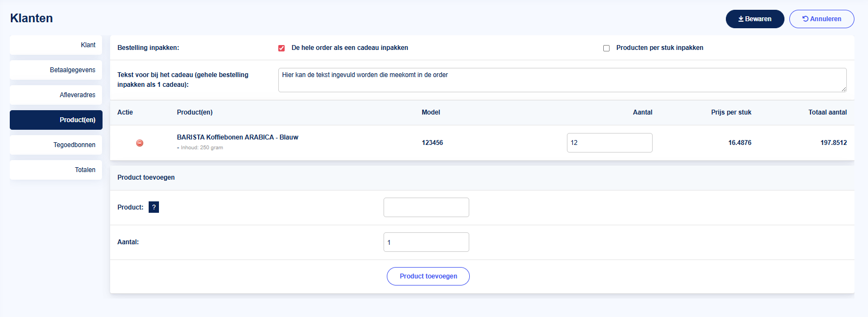Screen dimensions: 868x317
Task: Uncheck 'De hele order als een cadeau inpakken'
Action: pos(282,48)
